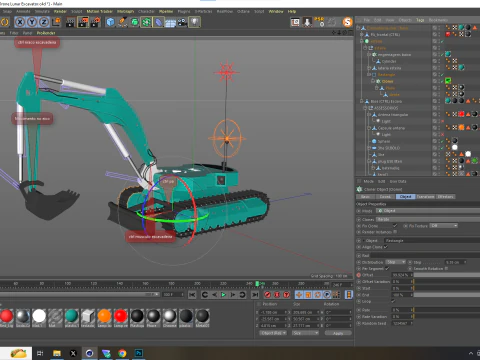Screen dimensions: 480x360
Task: Toggle the Align Clone checkbox
Action: coord(386,247)
